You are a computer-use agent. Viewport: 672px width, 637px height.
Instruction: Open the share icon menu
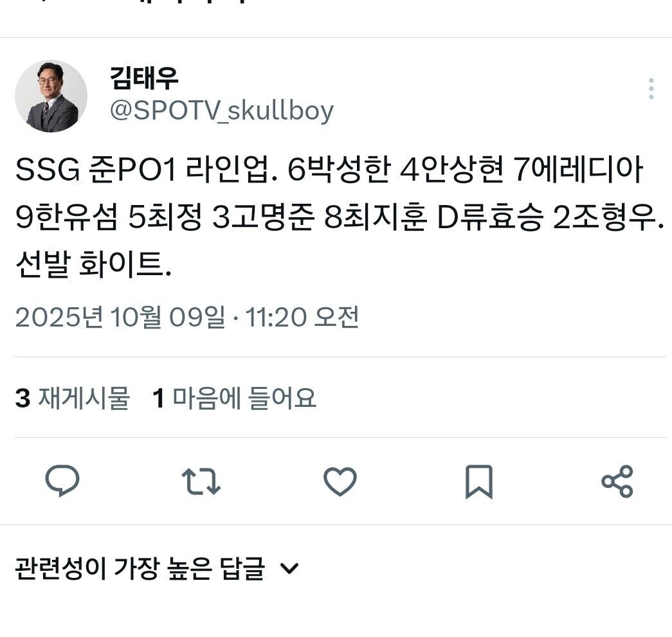[x=617, y=481]
